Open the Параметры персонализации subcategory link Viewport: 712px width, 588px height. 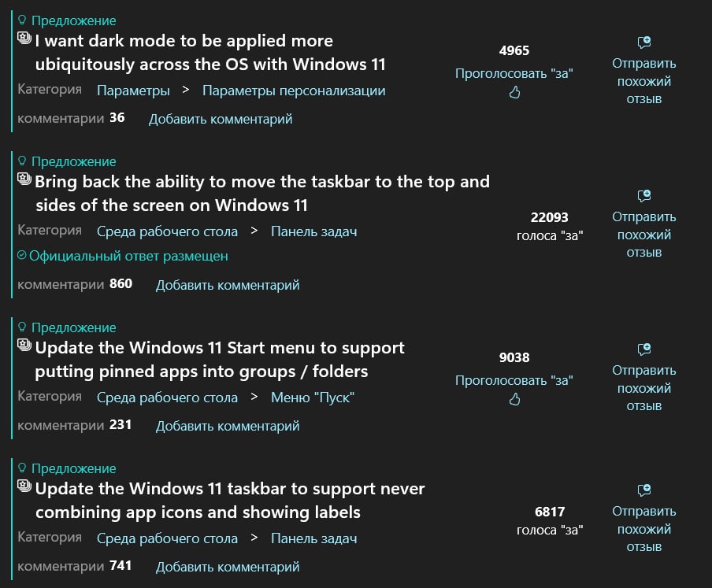pyautogui.click(x=294, y=91)
